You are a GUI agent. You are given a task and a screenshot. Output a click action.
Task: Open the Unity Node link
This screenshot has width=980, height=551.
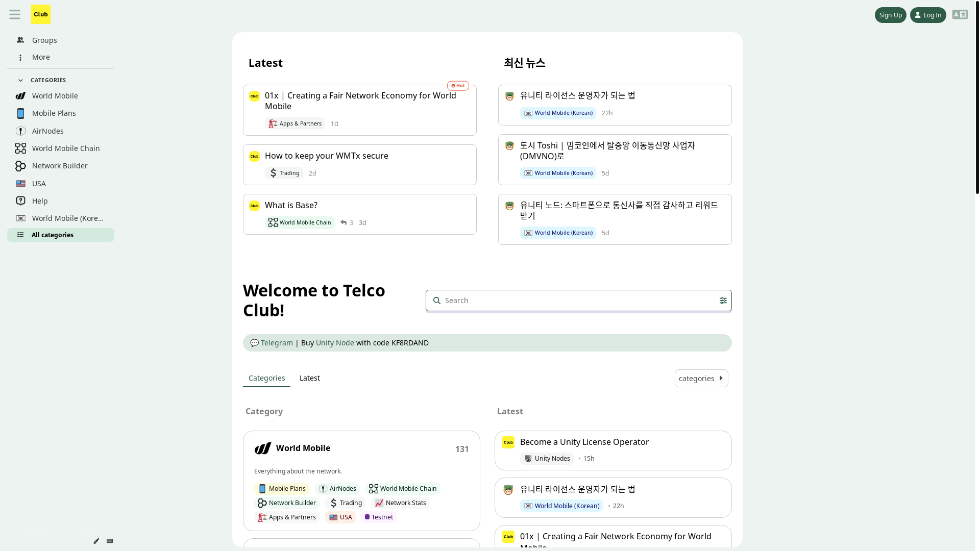coord(335,343)
